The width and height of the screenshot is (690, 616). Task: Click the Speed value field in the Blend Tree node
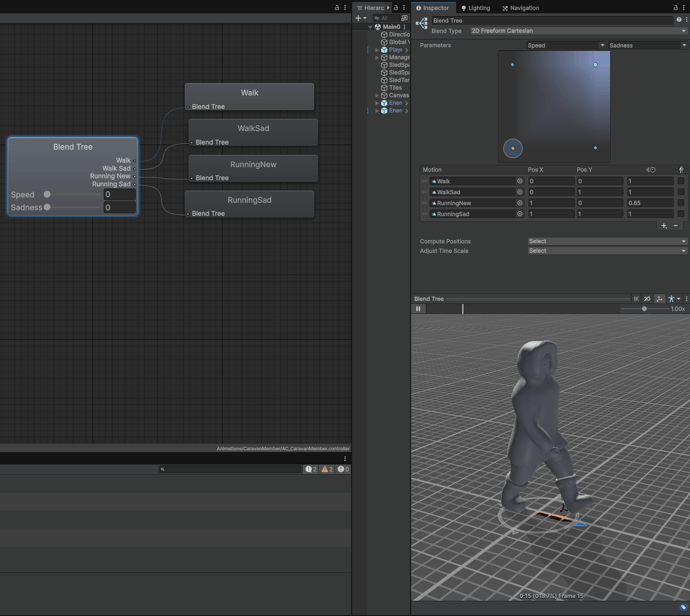pyautogui.click(x=119, y=194)
